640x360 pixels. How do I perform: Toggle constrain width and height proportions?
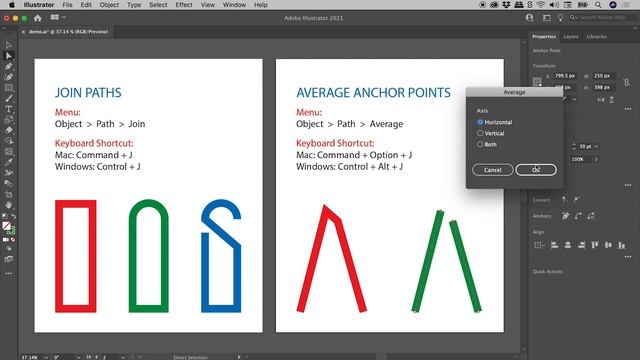click(x=627, y=82)
